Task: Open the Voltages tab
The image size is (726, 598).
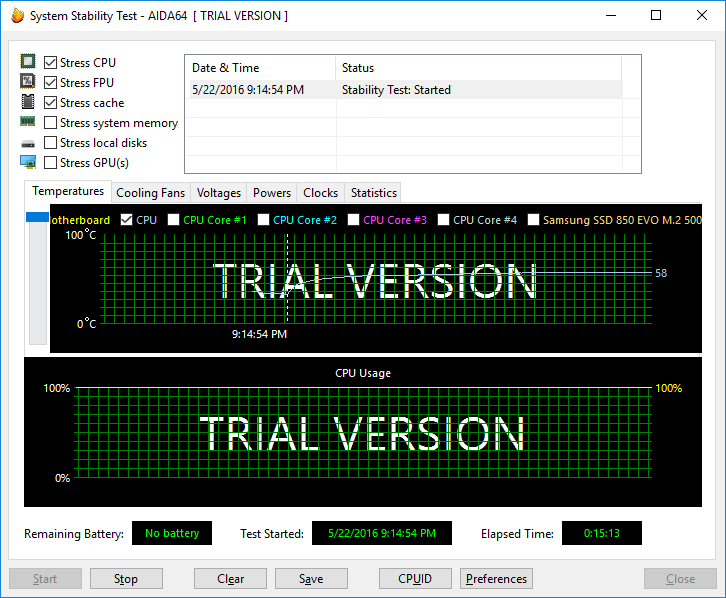Action: 218,193
